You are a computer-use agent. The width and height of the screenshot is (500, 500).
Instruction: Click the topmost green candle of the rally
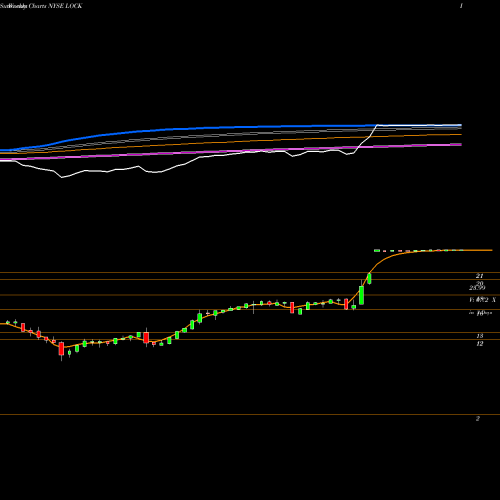[x=369, y=278]
